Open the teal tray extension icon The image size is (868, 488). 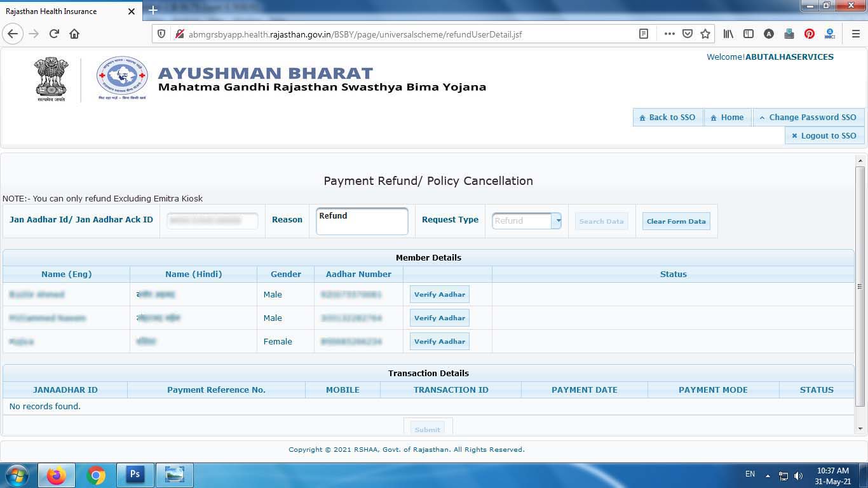789,34
